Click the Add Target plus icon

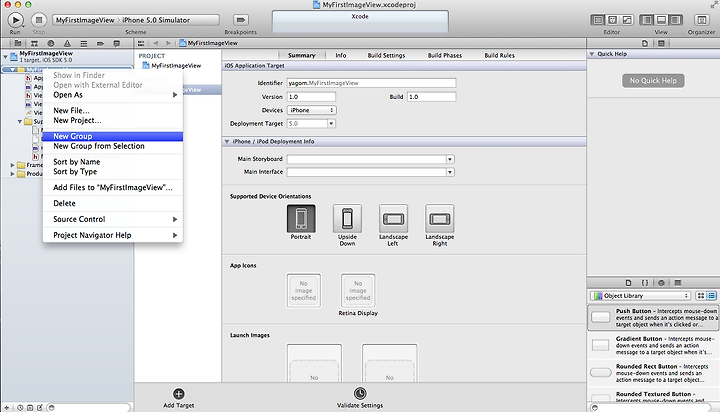tap(179, 394)
